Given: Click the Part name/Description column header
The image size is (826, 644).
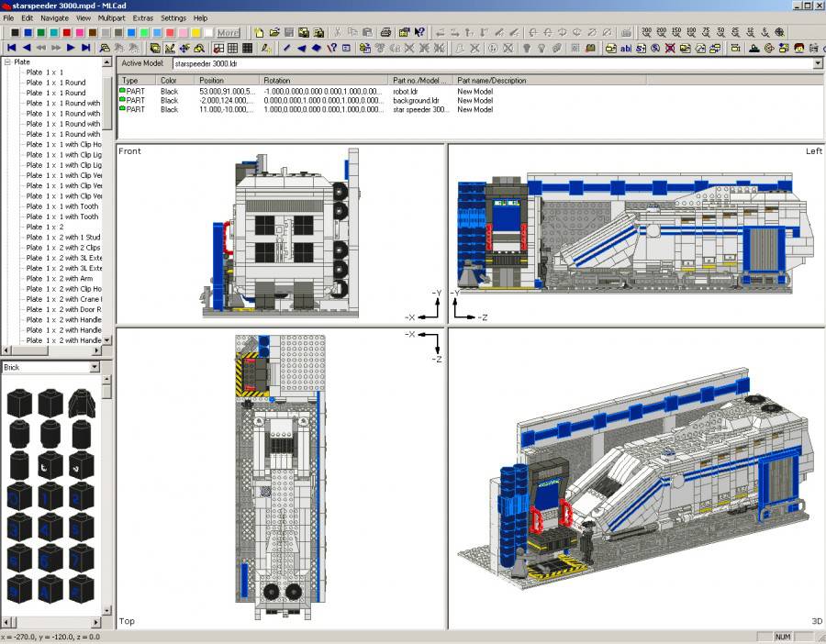Looking at the screenshot, I should (550, 81).
